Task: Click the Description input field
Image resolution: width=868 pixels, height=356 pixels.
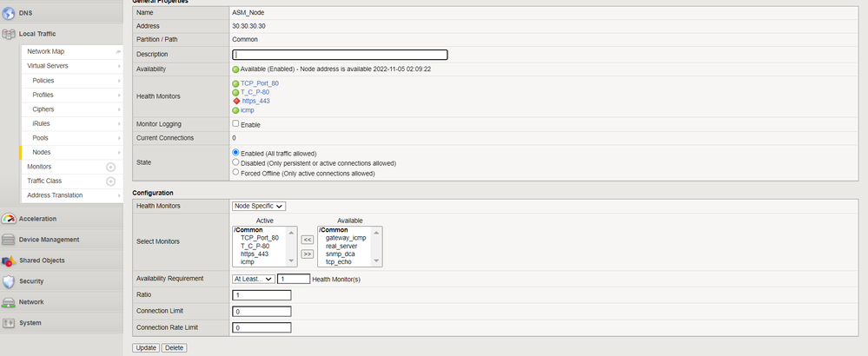Action: coord(340,55)
